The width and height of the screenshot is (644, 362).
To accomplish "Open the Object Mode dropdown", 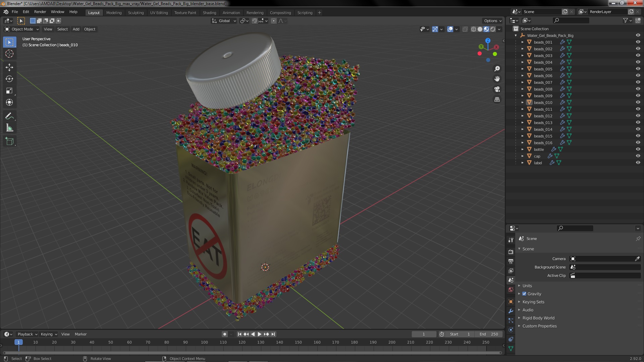I will 22,29.
